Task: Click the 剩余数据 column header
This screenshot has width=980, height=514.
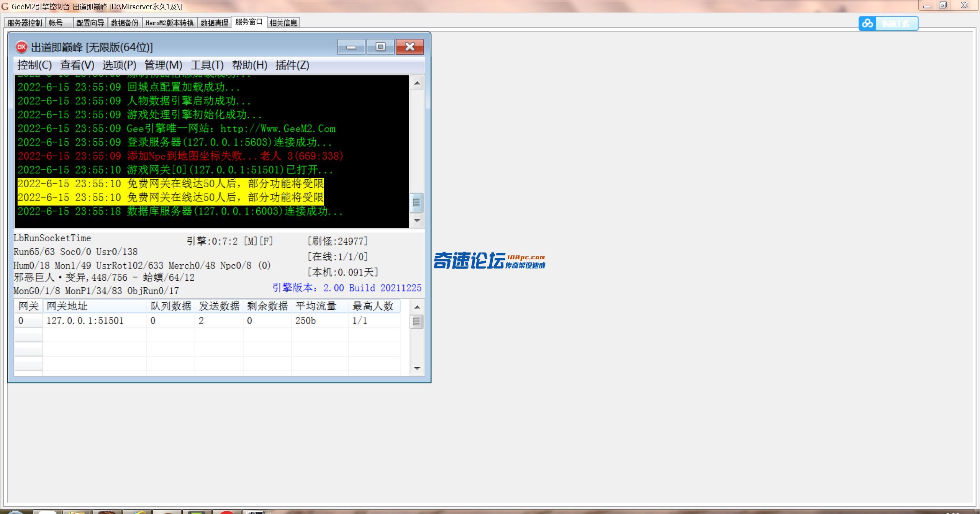Action: pyautogui.click(x=267, y=306)
